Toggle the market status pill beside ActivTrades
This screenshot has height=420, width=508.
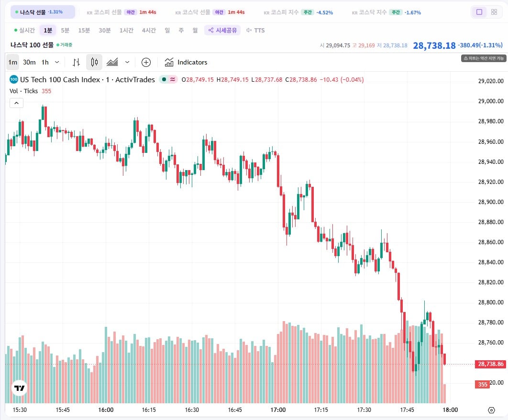(x=168, y=80)
